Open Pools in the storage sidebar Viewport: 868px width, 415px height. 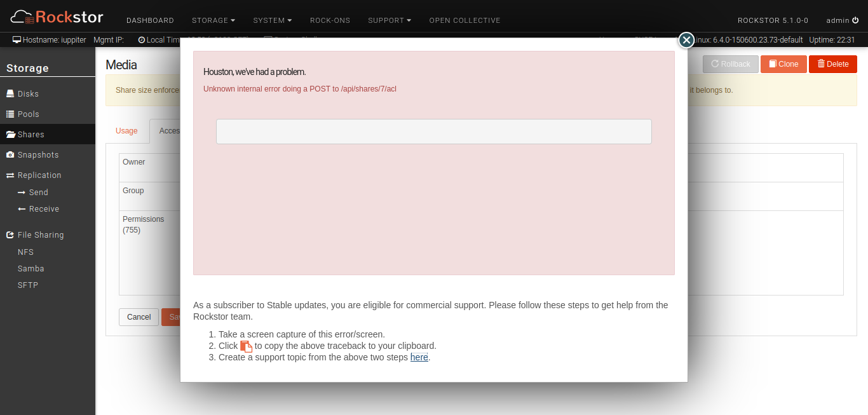[x=28, y=114]
